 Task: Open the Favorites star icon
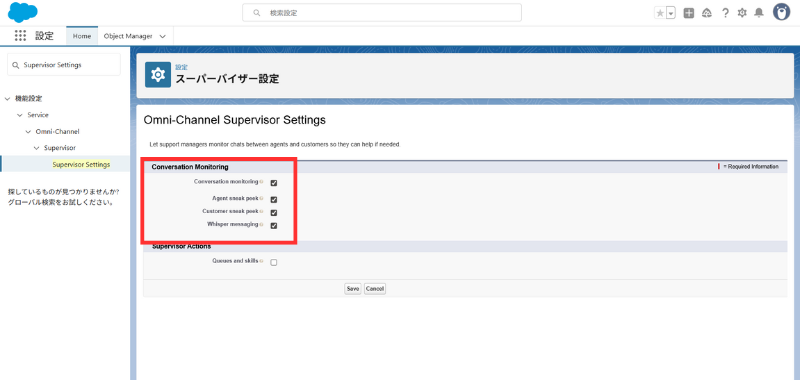coord(660,13)
